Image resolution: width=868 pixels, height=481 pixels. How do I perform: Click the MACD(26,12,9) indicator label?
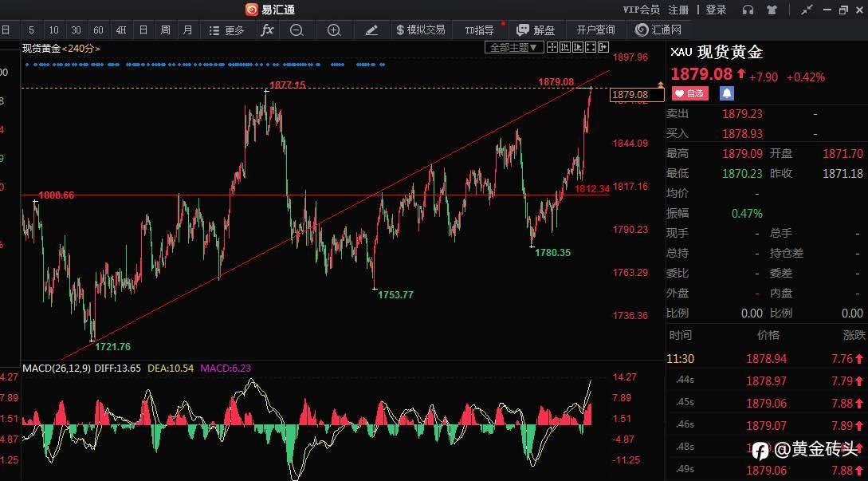[x=57, y=368]
